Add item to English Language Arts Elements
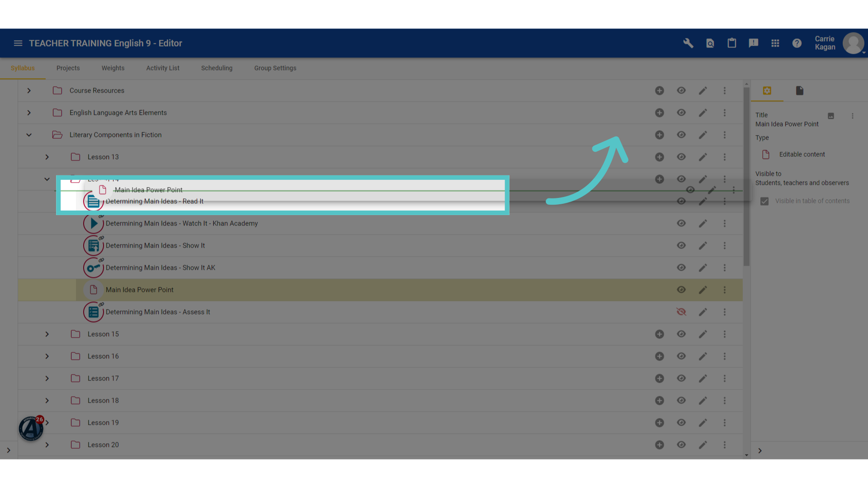 (x=660, y=113)
